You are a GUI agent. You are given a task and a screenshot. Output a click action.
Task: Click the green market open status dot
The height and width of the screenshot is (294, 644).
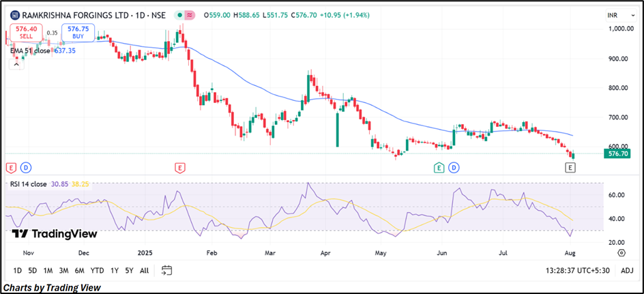pos(179,14)
